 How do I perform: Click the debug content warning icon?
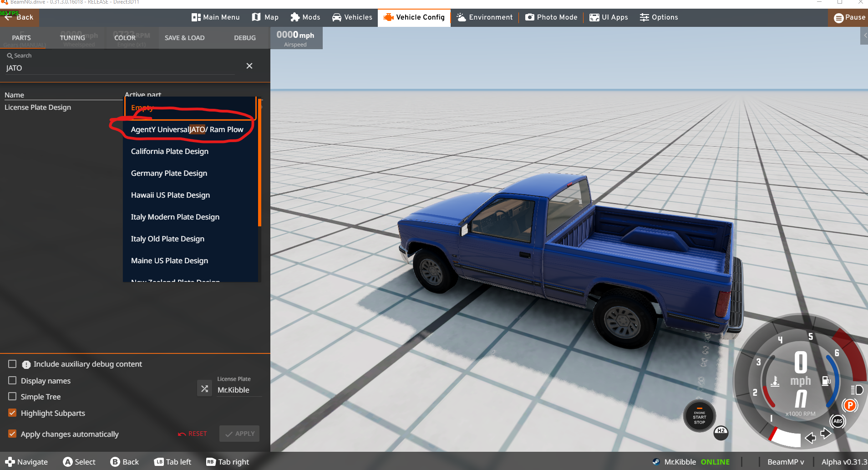(x=26, y=364)
